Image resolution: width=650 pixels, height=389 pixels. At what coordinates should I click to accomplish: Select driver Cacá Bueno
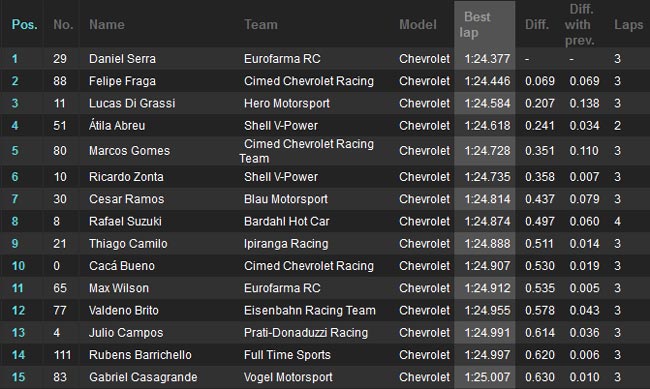click(x=122, y=266)
